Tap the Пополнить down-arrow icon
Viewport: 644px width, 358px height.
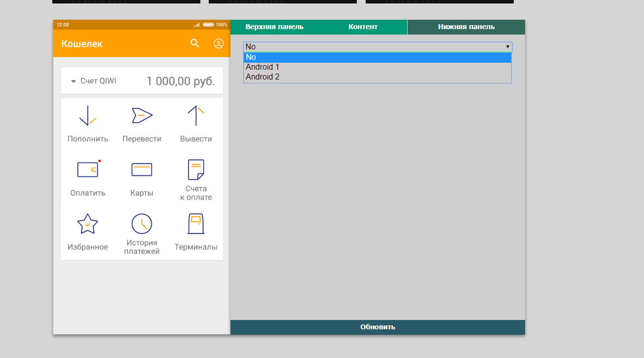(x=87, y=116)
